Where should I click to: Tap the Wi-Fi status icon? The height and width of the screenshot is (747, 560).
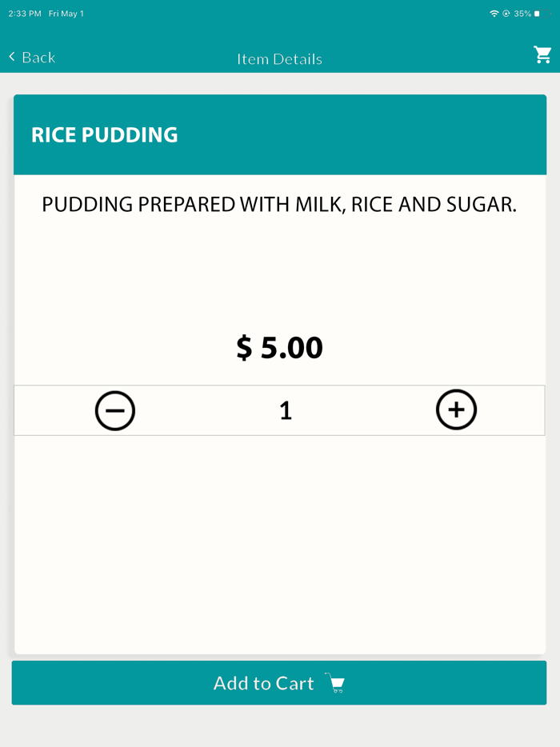pyautogui.click(x=494, y=14)
